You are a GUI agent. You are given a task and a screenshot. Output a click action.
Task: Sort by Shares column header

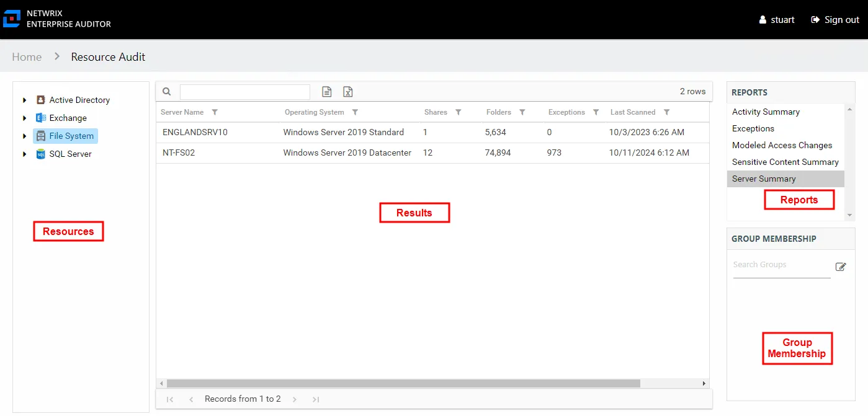click(436, 112)
